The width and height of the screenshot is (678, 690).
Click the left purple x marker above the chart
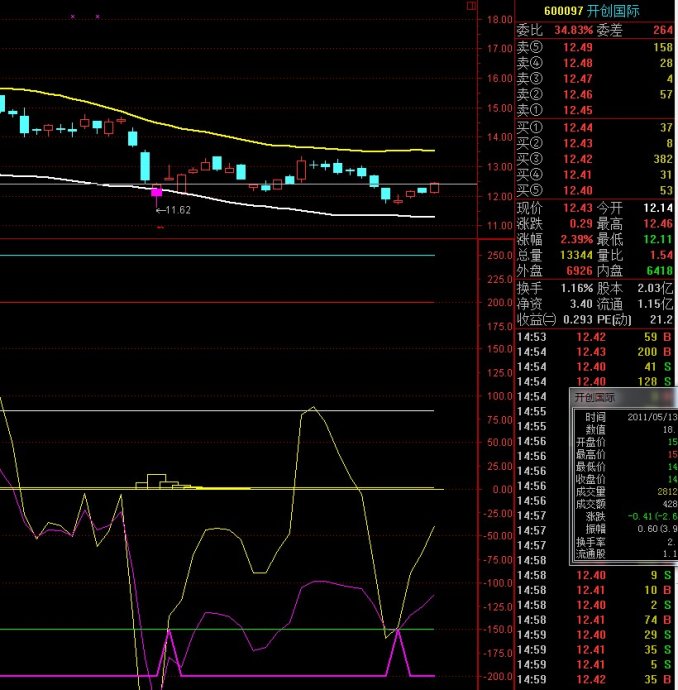click(x=72, y=17)
